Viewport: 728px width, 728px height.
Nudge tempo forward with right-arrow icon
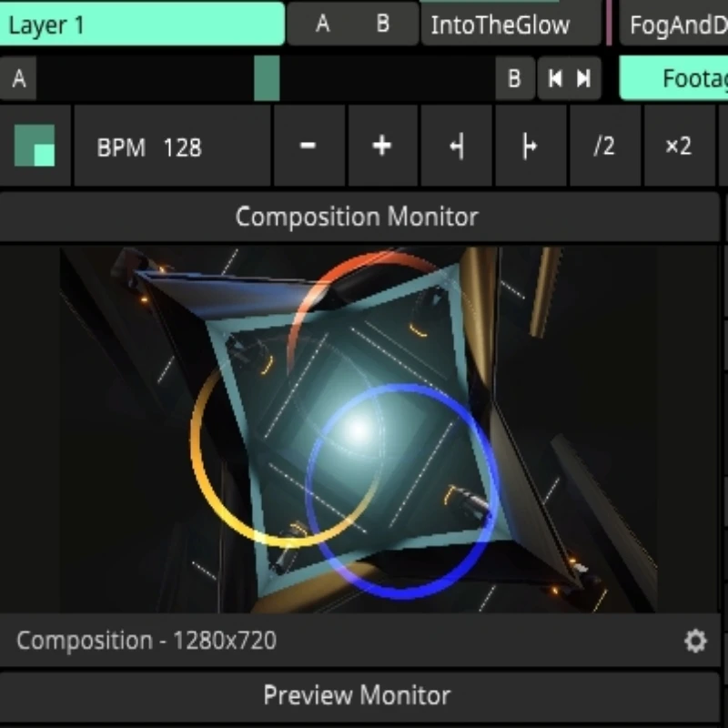(x=531, y=146)
